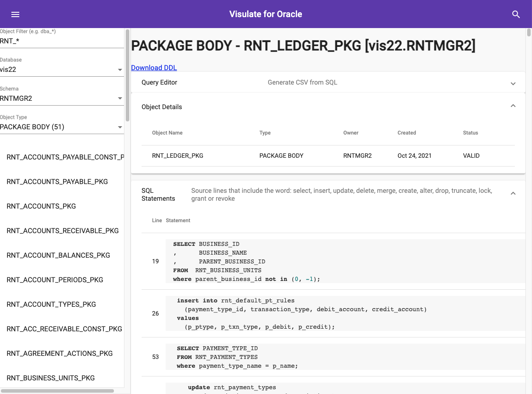The image size is (532, 394).
Task: Open the Object Type dropdown
Action: [61, 128]
